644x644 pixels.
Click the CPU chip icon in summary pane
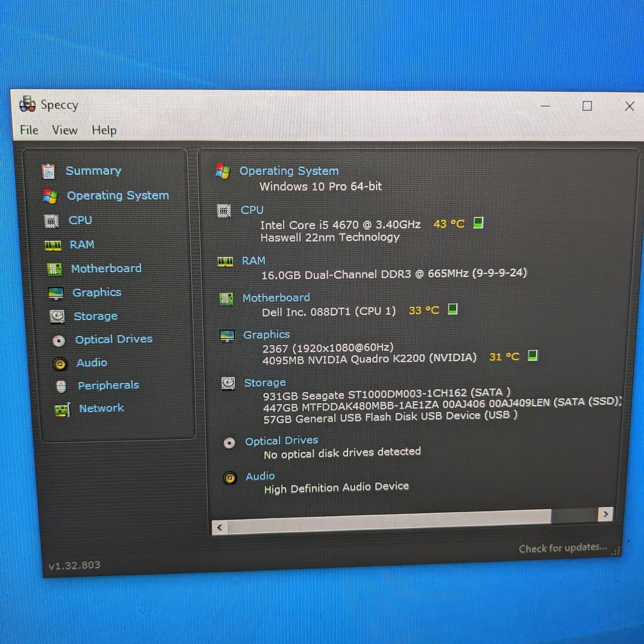pyautogui.click(x=224, y=211)
